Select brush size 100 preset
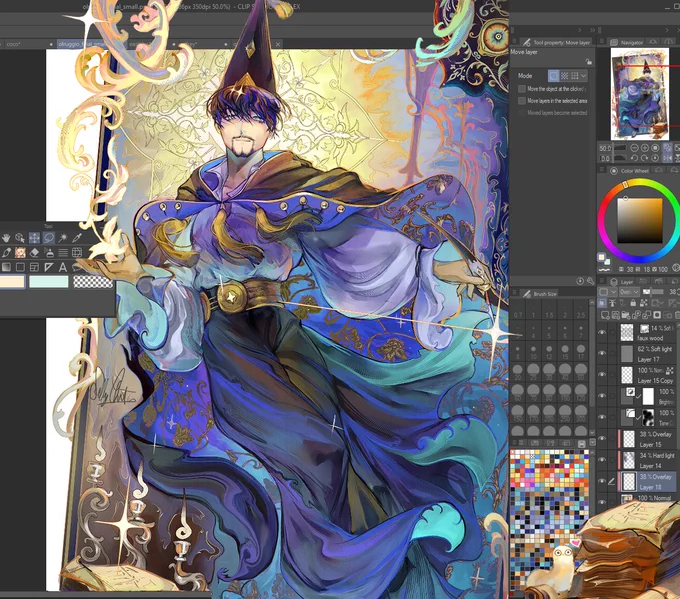Image resolution: width=680 pixels, height=599 pixels. (565, 392)
